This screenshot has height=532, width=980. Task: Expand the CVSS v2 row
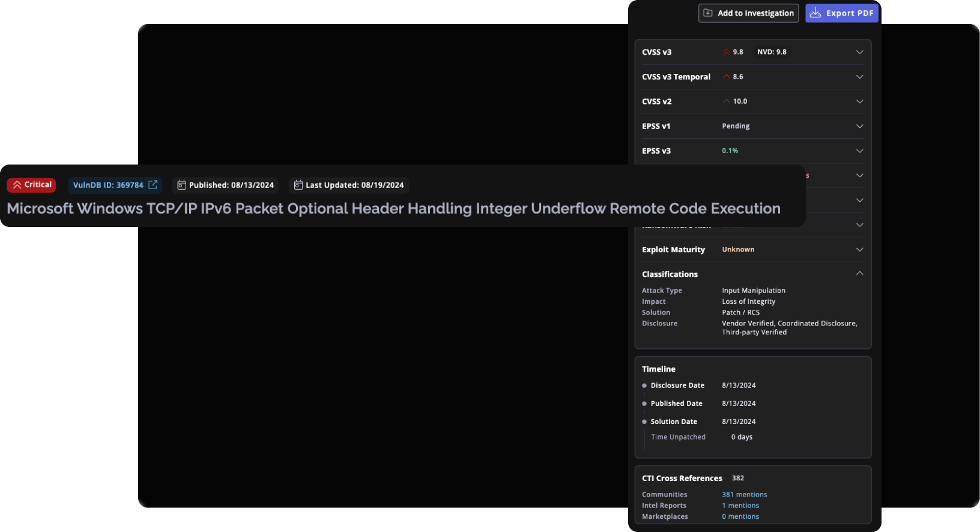coord(860,101)
